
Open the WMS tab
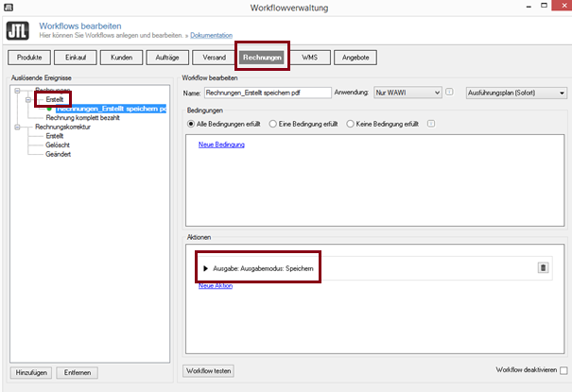point(309,58)
